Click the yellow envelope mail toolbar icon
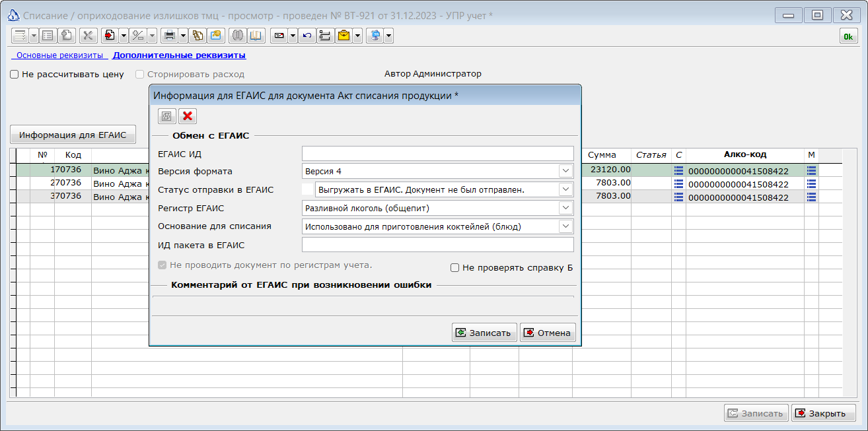 coord(344,36)
